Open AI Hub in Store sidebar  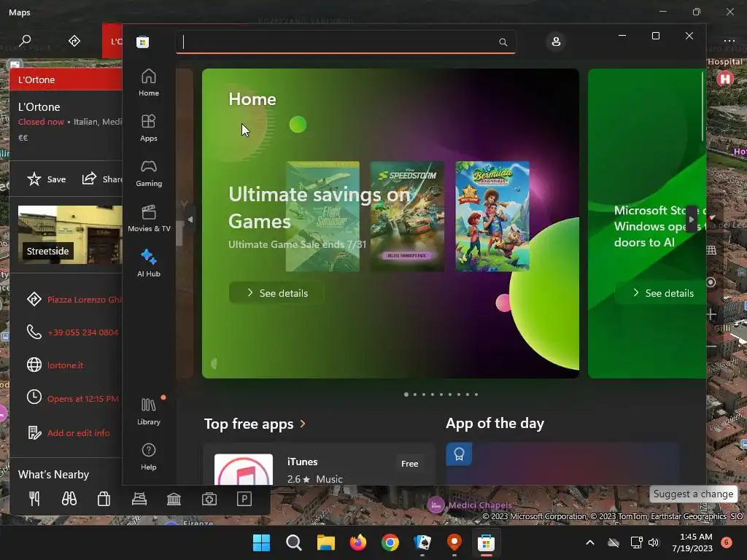149,264
